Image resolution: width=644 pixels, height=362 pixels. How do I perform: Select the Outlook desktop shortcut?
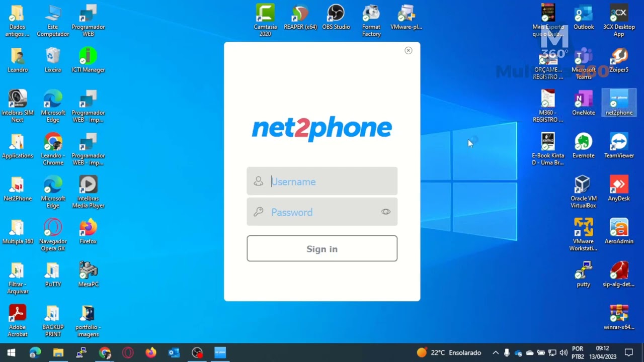click(584, 18)
